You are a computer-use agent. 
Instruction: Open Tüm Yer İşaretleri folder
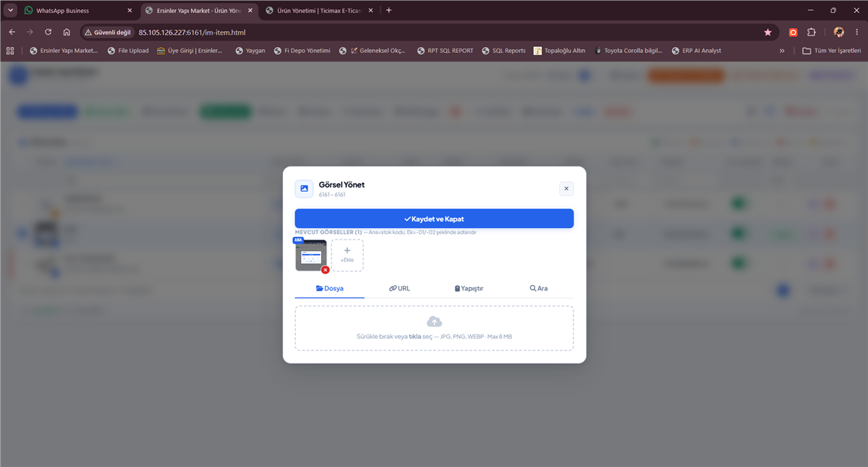(x=832, y=51)
